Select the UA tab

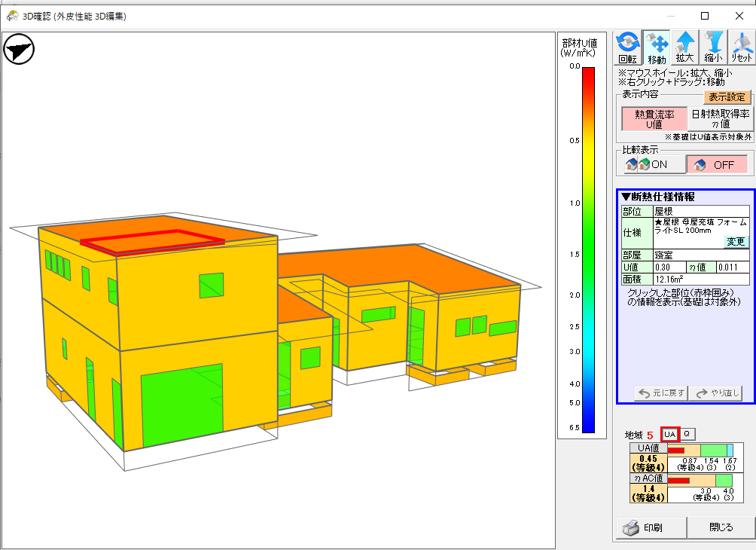coord(669,434)
